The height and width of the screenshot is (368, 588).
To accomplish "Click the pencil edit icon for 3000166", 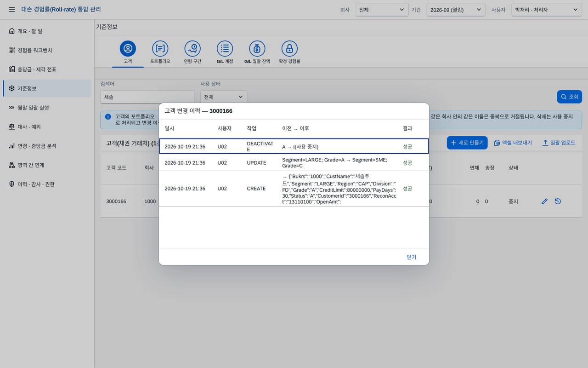I will 544,201.
